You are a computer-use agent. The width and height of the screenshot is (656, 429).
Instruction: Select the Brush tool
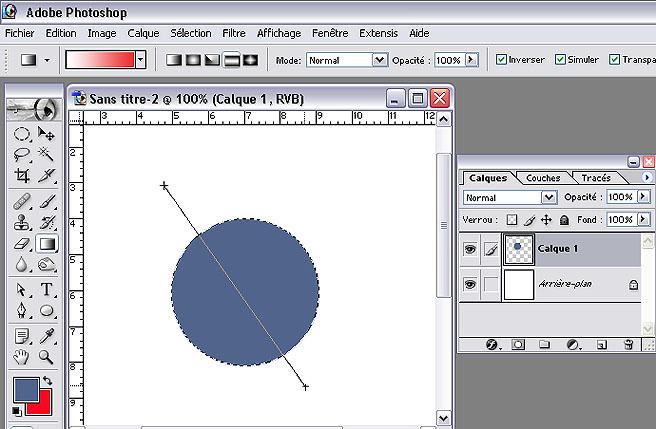point(46,201)
